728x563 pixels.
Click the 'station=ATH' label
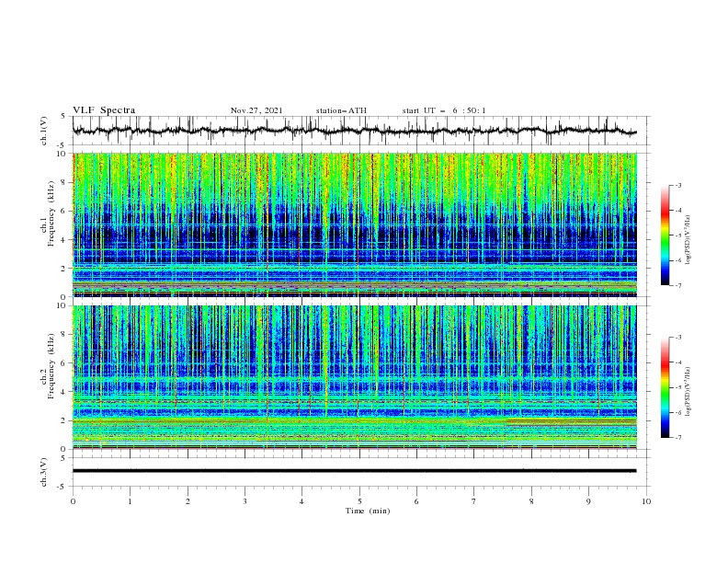(x=341, y=110)
